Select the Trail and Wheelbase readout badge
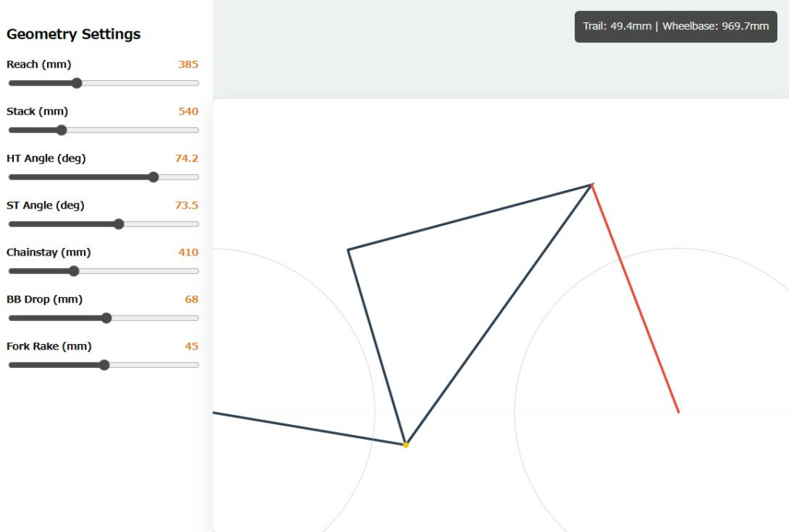This screenshot has height=532, width=789. point(675,26)
